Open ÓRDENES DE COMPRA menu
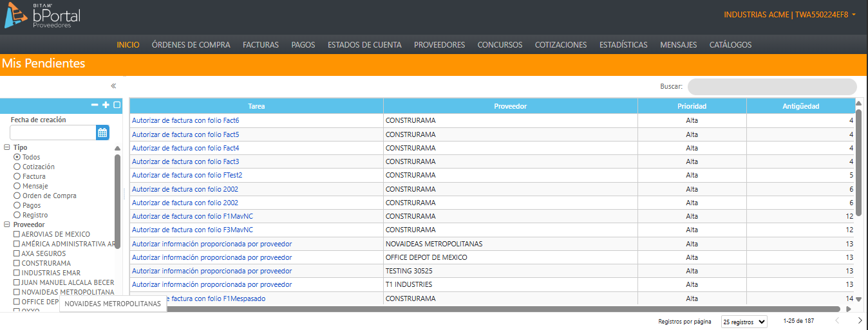This screenshot has height=330, width=868. tap(191, 45)
